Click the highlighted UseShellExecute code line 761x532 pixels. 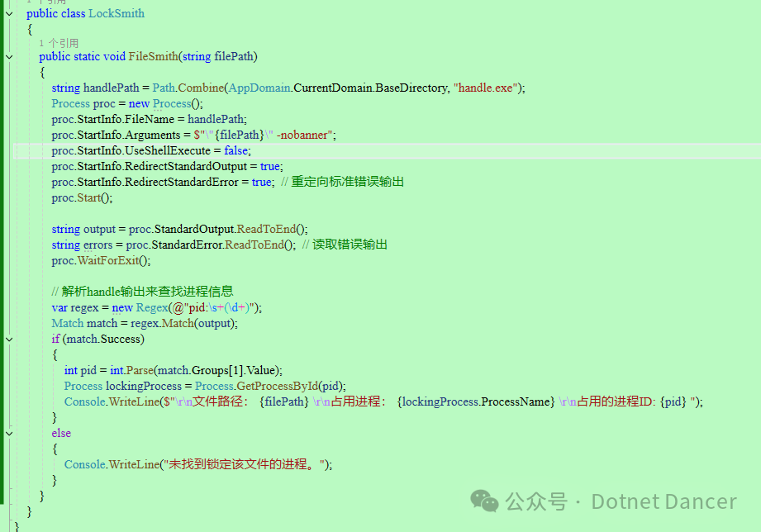165,150
